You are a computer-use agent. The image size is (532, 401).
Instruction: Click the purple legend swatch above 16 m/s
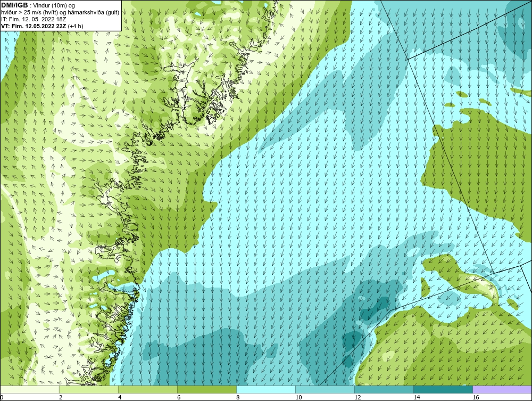pos(502,389)
